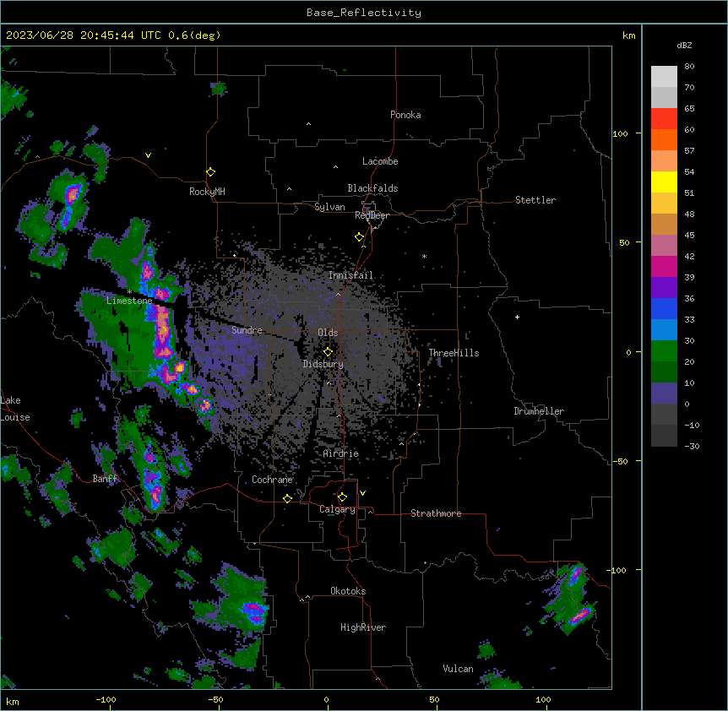Click the 0 km tick on bottom axis
This screenshot has width=728, height=711.
326,699
